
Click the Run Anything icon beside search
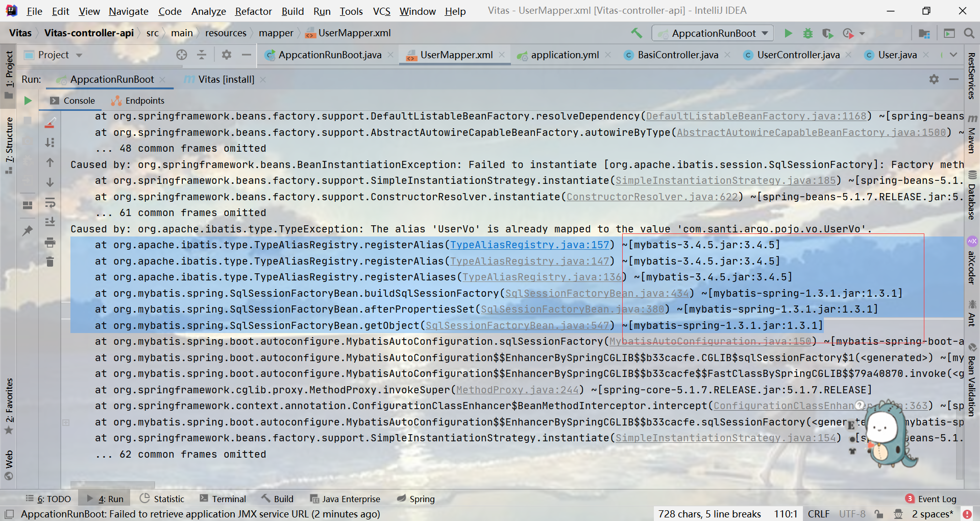949,33
